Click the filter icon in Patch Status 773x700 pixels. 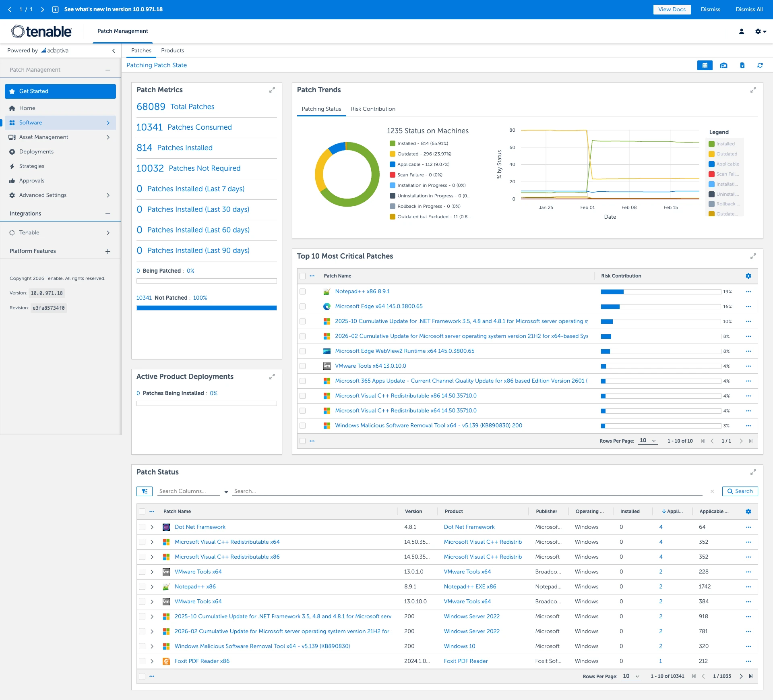pos(145,491)
